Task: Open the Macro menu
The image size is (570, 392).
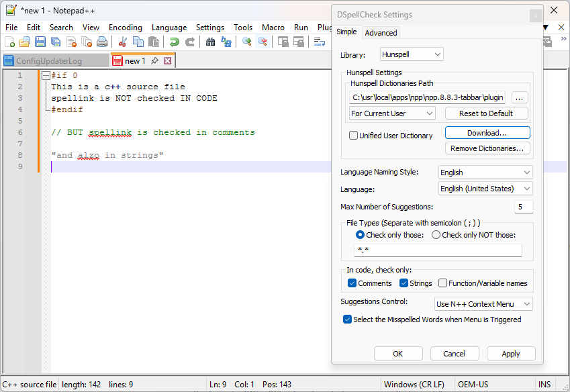Action: [273, 28]
